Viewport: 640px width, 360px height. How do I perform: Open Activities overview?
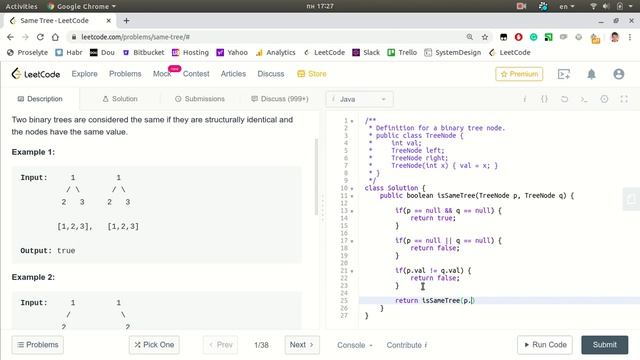[21, 6]
